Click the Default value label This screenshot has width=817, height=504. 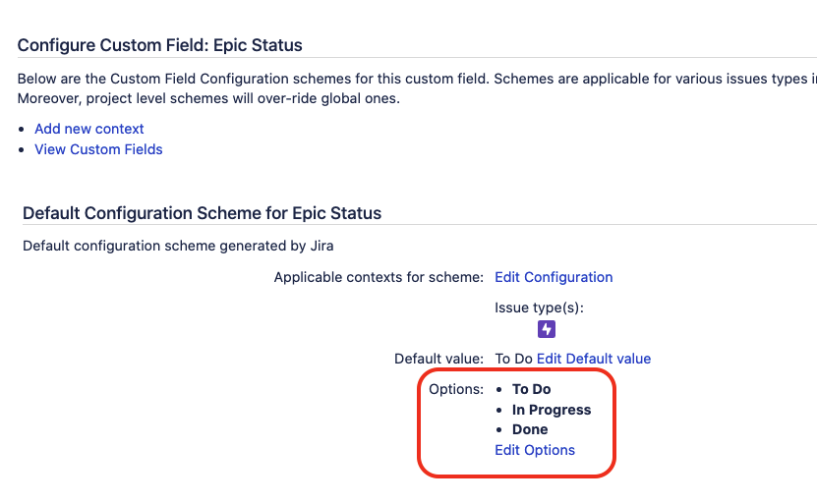(x=438, y=359)
